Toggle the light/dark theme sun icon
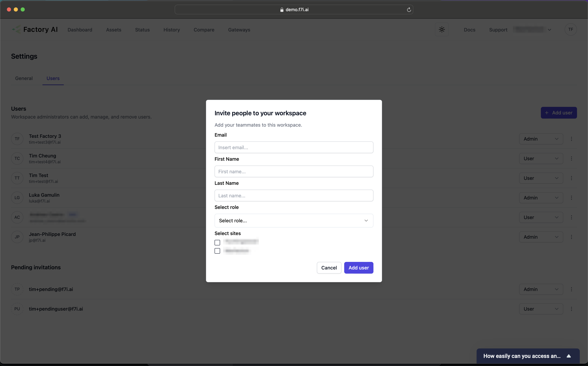This screenshot has height=366, width=588. [442, 30]
